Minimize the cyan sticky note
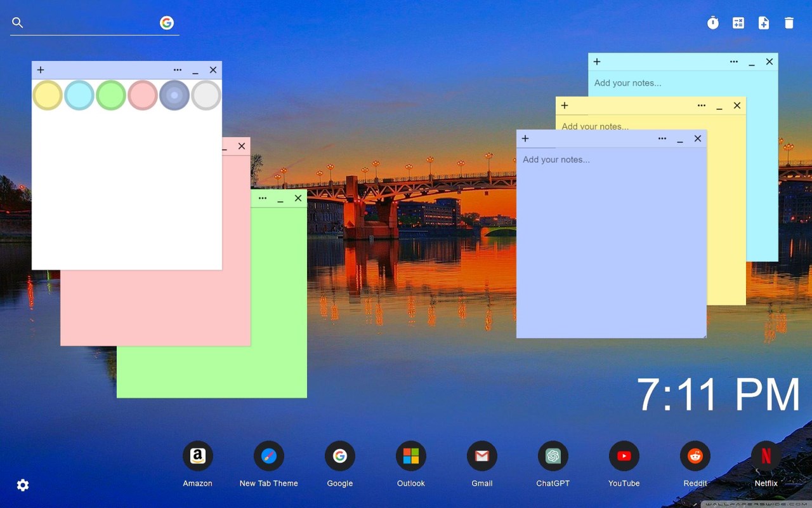 752,62
